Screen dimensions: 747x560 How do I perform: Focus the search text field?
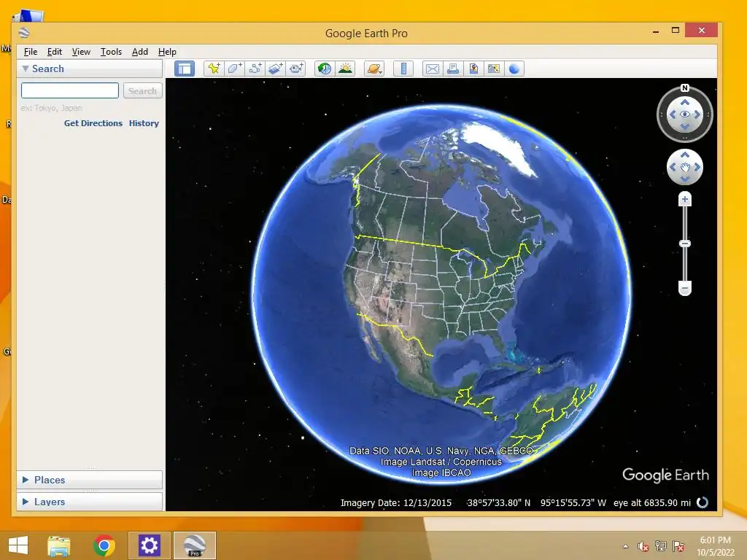point(70,90)
